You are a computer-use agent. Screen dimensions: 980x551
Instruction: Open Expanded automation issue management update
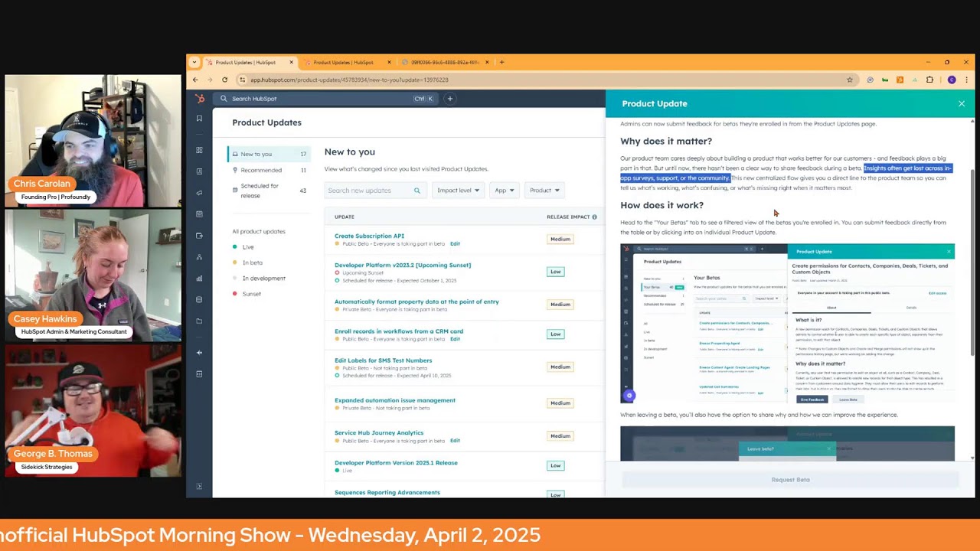pos(395,400)
